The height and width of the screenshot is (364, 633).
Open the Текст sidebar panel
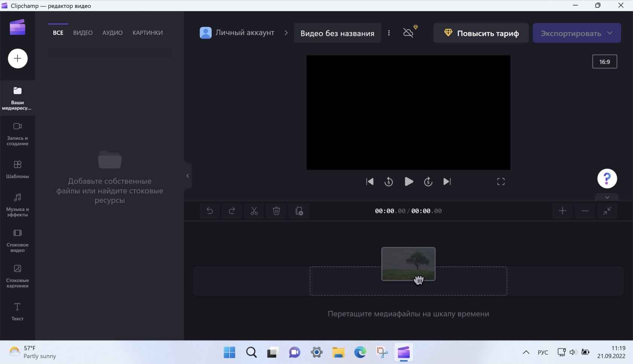coord(17,312)
